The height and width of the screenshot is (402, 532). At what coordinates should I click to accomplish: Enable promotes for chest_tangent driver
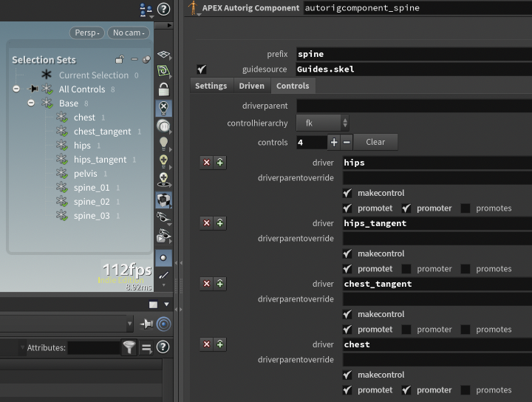coord(465,330)
